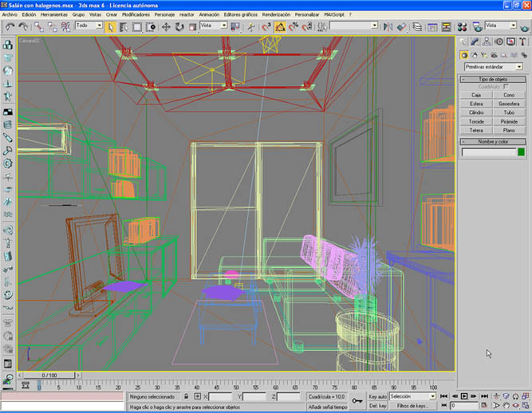Collapse the Nombre y color rollout

click(x=493, y=141)
